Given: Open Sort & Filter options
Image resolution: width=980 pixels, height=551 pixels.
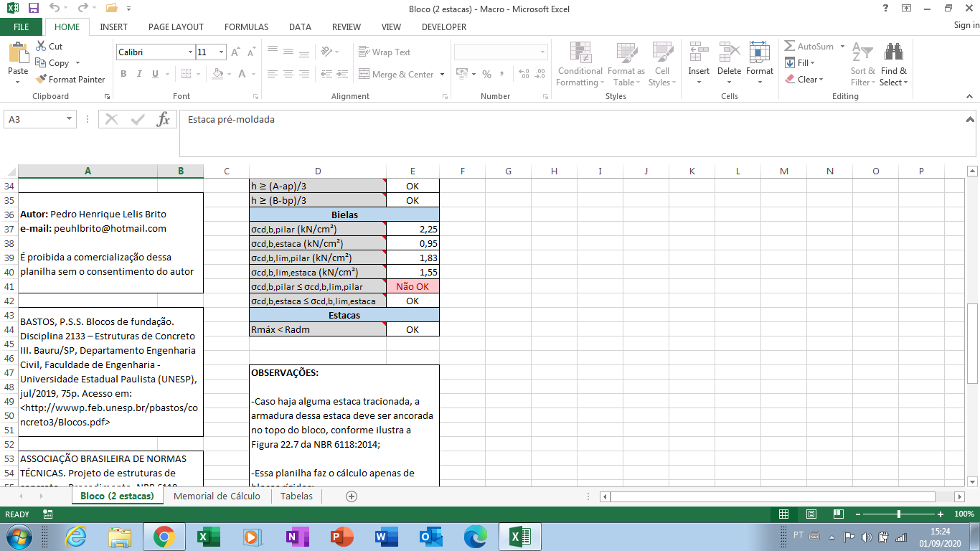Looking at the screenshot, I should [x=862, y=63].
